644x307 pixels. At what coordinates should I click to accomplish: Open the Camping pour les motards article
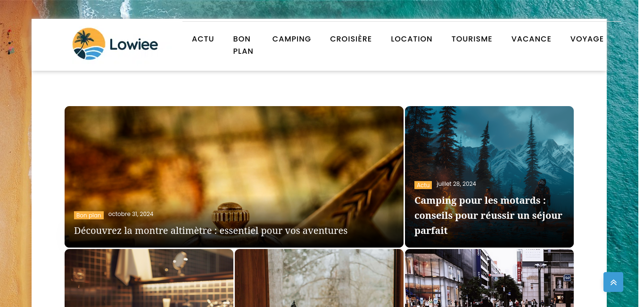tap(488, 216)
